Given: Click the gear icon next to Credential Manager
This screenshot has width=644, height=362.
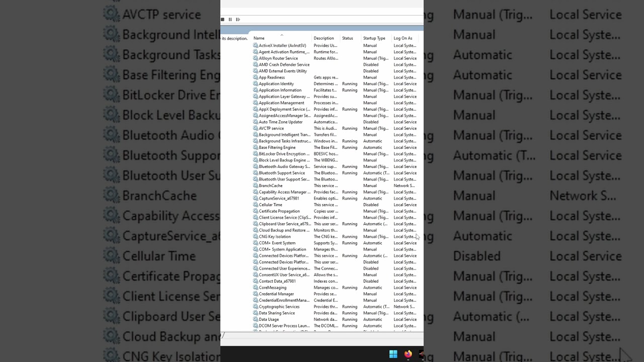Looking at the screenshot, I should coord(256,294).
